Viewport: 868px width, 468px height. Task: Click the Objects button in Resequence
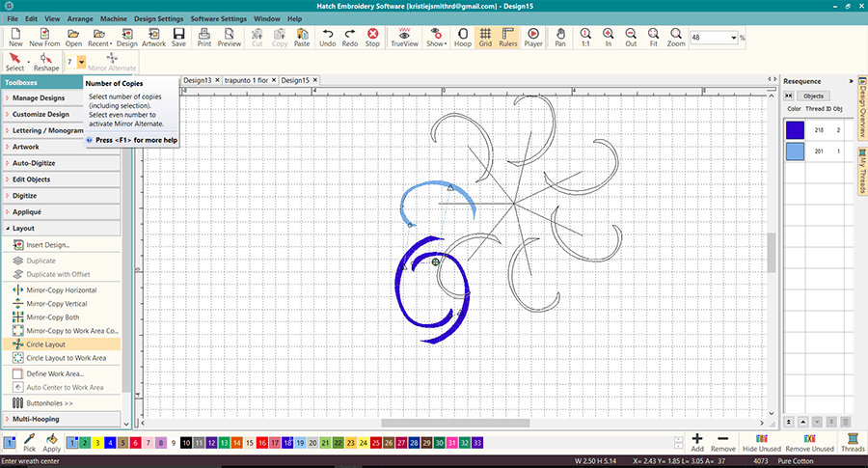click(x=813, y=96)
